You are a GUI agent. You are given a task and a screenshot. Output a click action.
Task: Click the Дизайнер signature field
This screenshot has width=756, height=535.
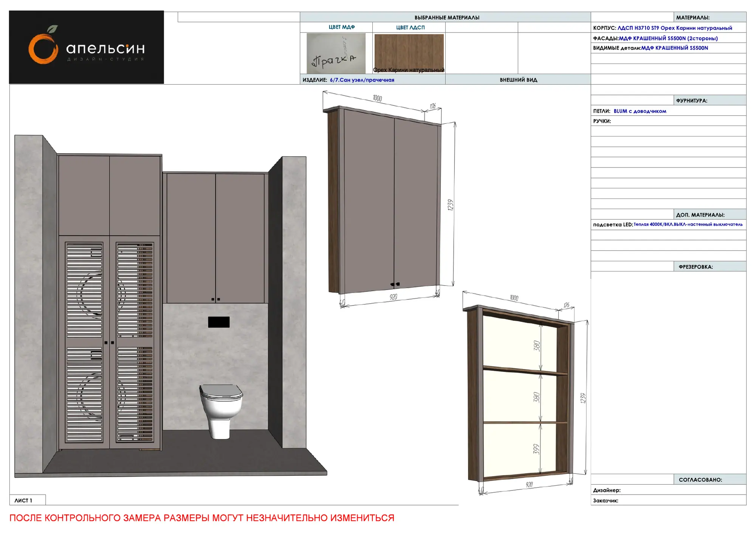point(668,490)
